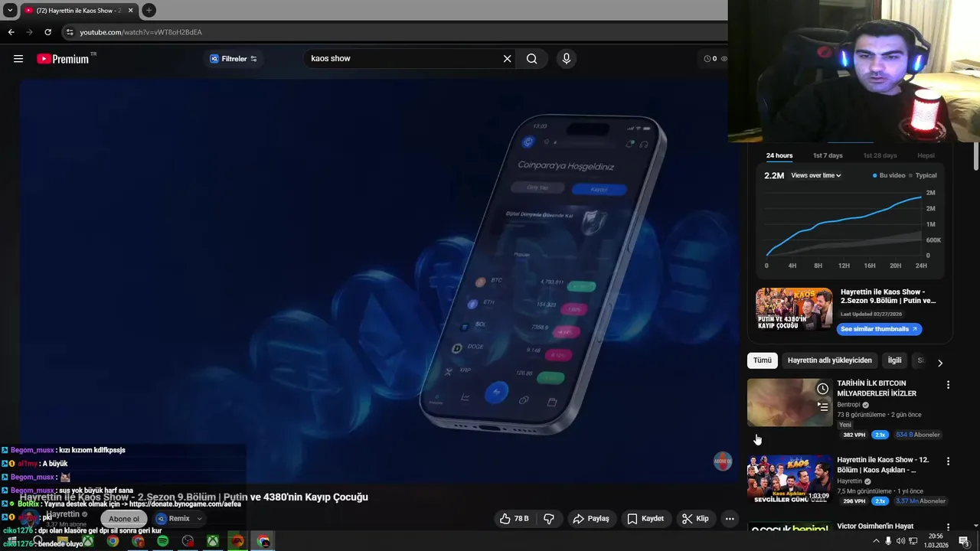This screenshot has height=551, width=980.
Task: Switch stats to 24 hours tab
Action: (779, 156)
